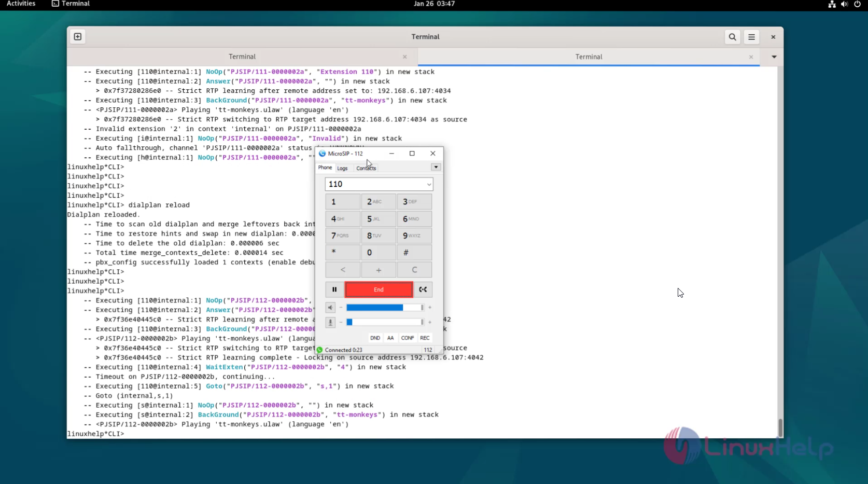The height and width of the screenshot is (484, 868).
Task: Select the first Terminal tab
Action: 242,57
